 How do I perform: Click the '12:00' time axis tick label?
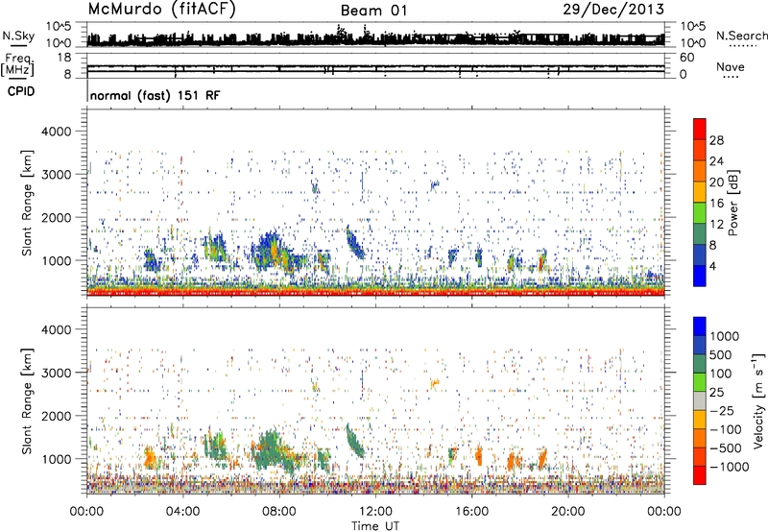click(x=375, y=512)
